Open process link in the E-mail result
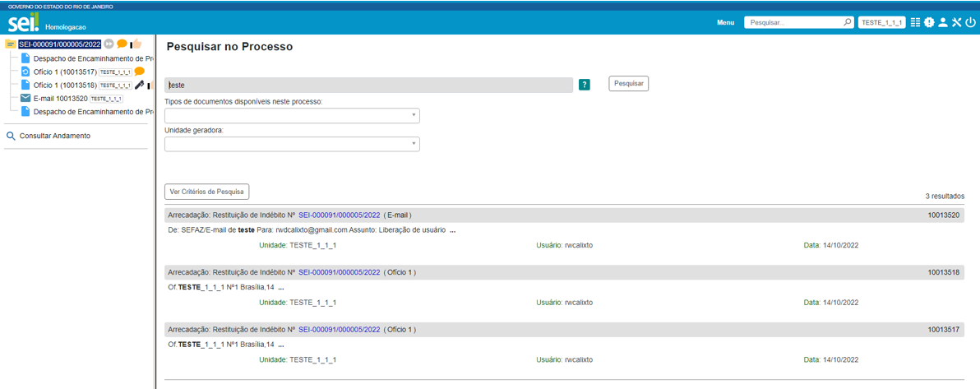Image resolution: width=980 pixels, height=389 pixels. [x=339, y=215]
